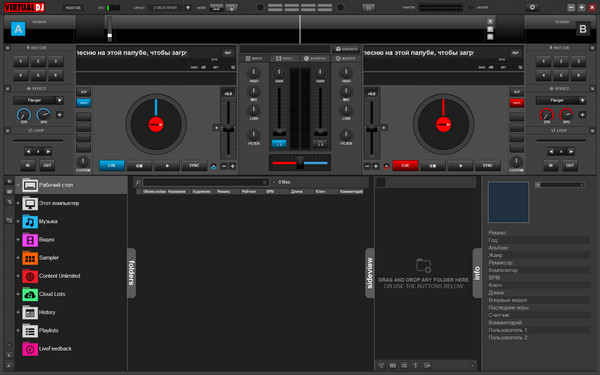600x375 pixels.
Task: Click the headphones cue button for right deck
Action: click(x=320, y=144)
